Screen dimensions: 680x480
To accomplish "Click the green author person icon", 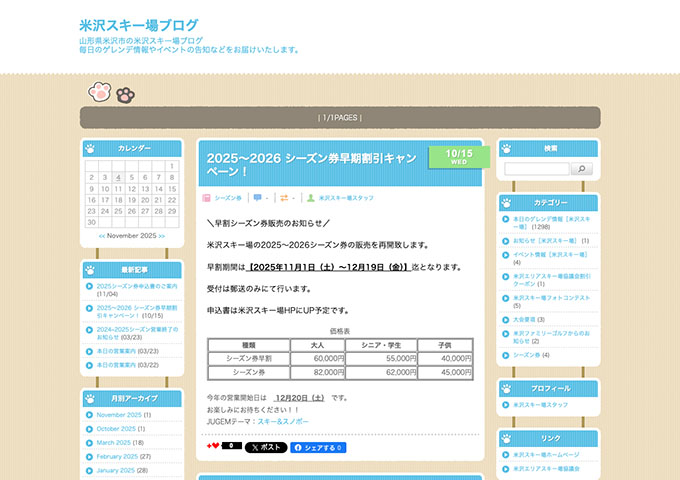I will point(311,198).
